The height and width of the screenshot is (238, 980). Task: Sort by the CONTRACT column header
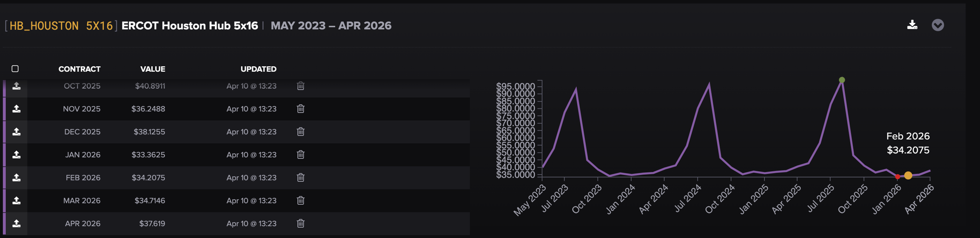[79, 69]
